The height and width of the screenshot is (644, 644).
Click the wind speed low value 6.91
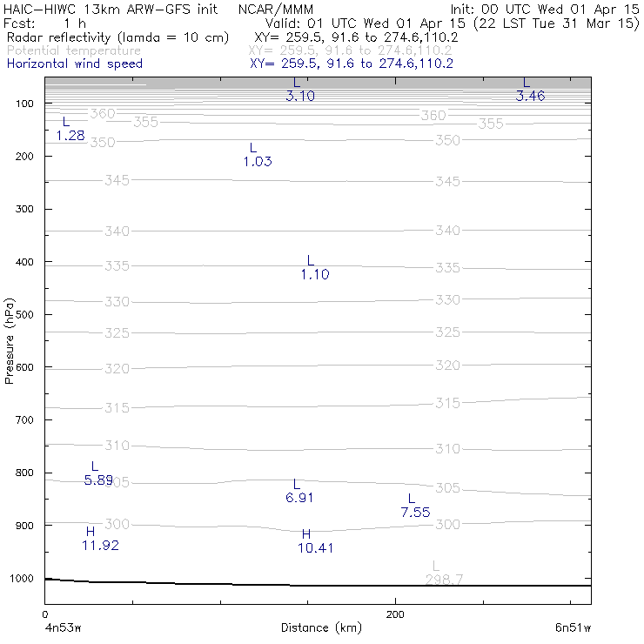(299, 498)
